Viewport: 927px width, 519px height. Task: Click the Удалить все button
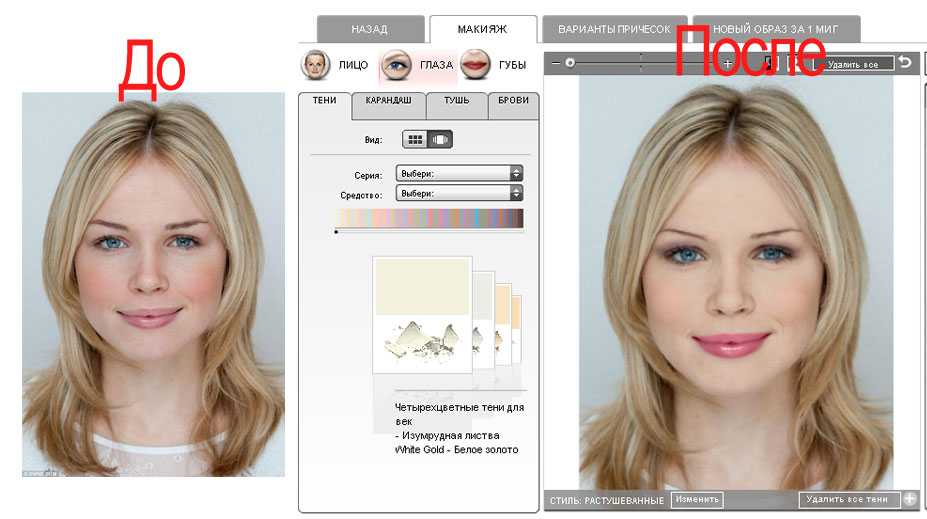pyautogui.click(x=853, y=64)
